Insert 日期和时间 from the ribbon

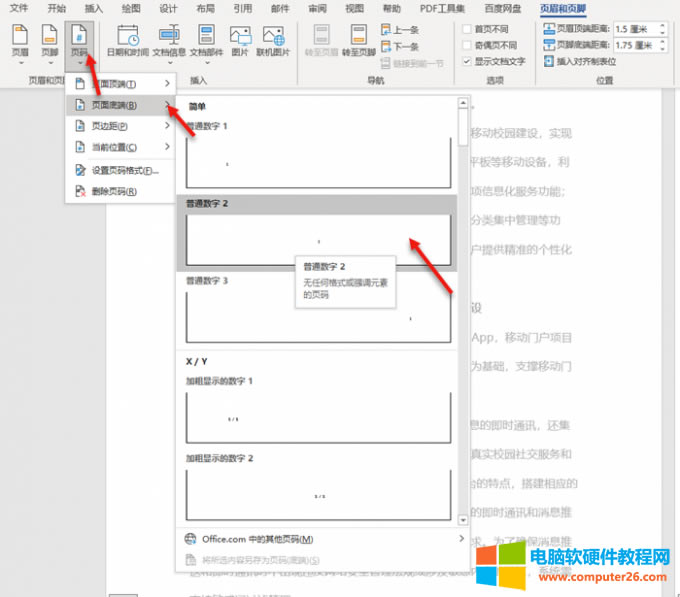click(x=128, y=40)
